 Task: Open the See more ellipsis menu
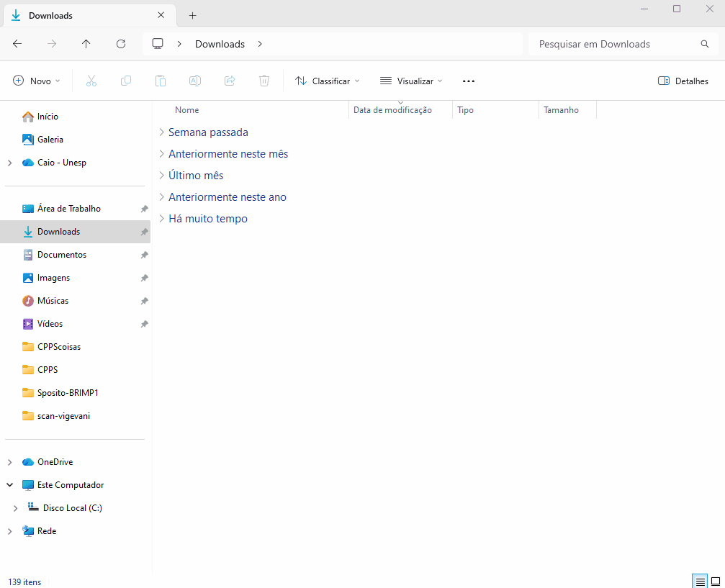click(x=469, y=81)
